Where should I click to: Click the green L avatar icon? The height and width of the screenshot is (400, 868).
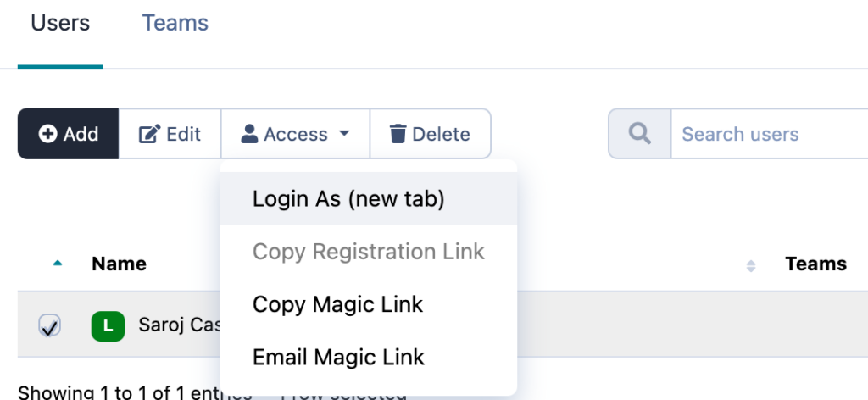click(x=108, y=325)
